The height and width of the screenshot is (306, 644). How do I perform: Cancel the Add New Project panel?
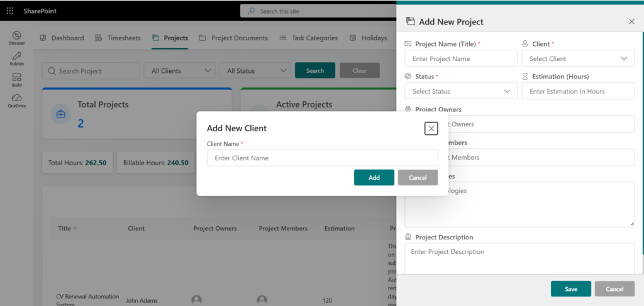614,289
